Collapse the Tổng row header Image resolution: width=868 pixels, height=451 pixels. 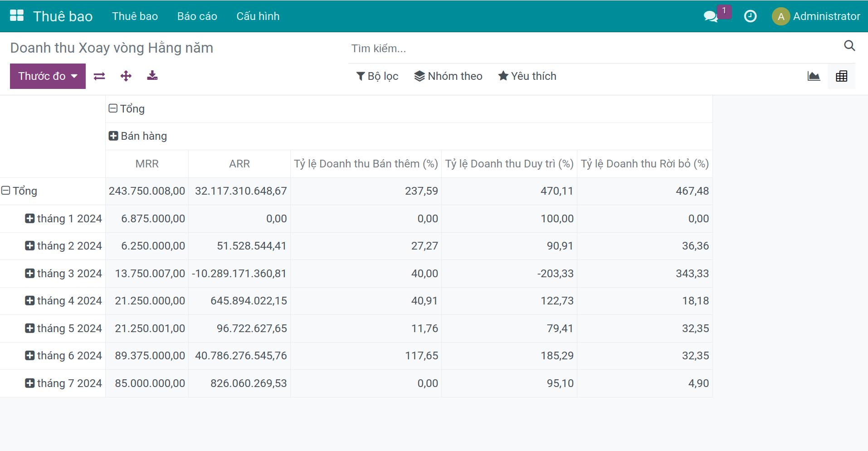pyautogui.click(x=20, y=191)
